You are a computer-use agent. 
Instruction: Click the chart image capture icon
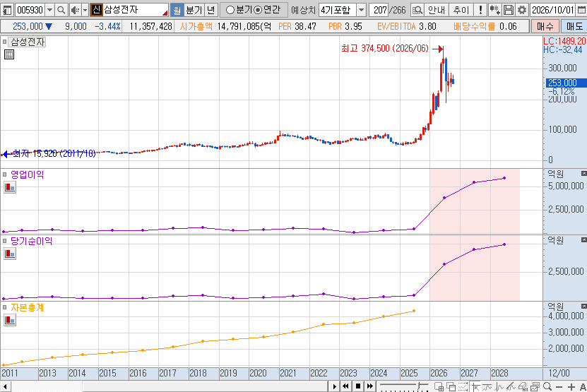[x=535, y=386]
